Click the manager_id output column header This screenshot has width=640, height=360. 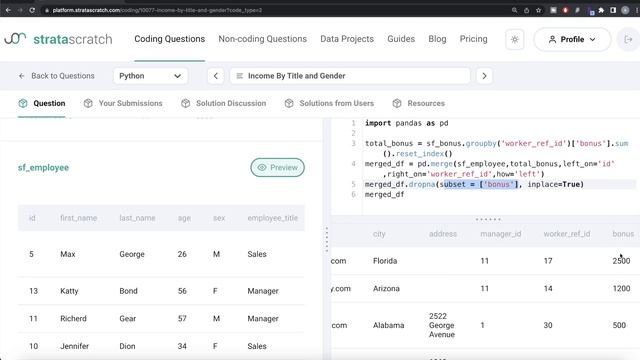pos(500,234)
